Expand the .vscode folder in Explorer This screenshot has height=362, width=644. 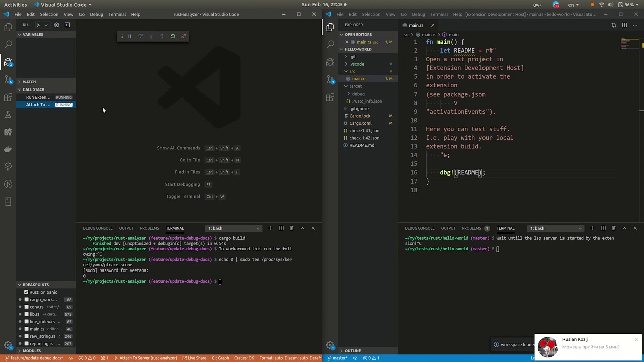click(357, 64)
